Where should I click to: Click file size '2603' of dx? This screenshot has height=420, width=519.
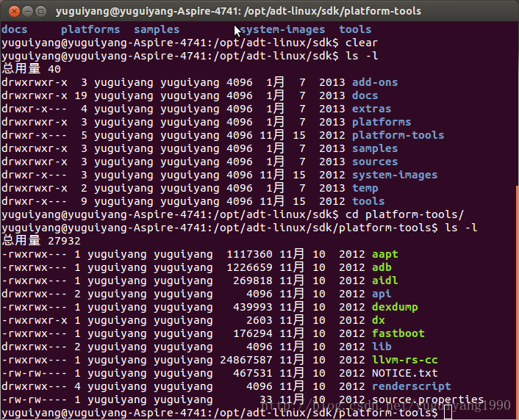click(x=259, y=320)
